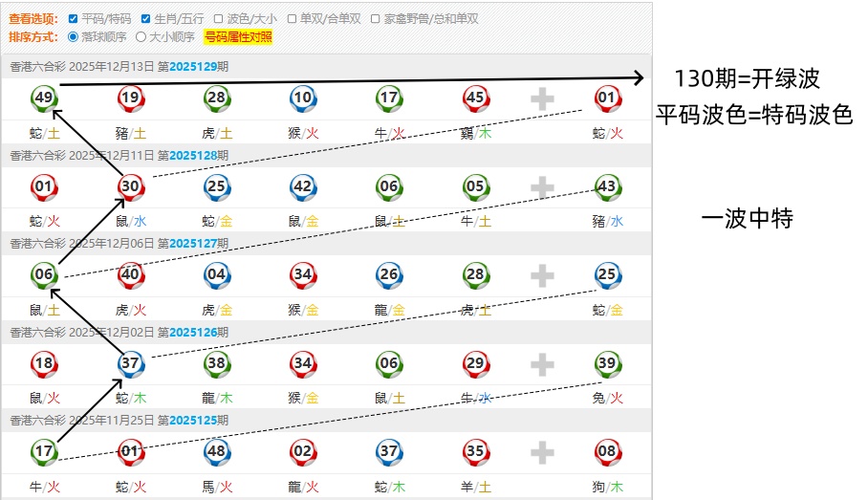Tick the 单双/合单双 option

click(x=292, y=18)
